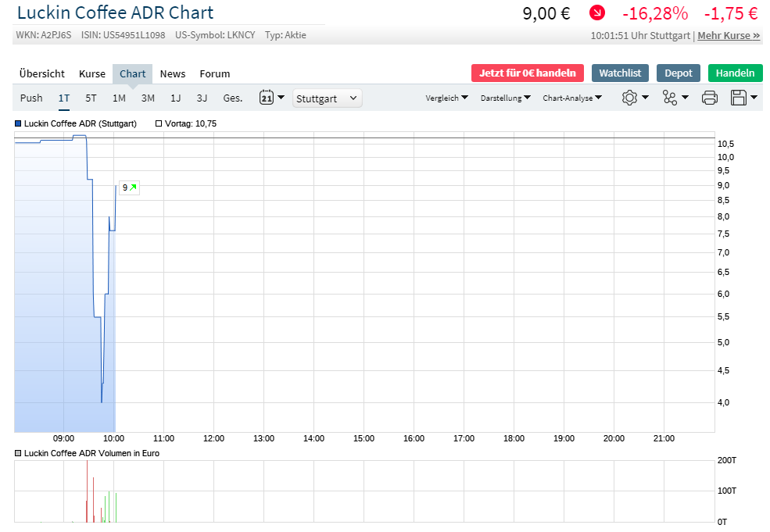Select the 1J timeframe

(x=176, y=98)
